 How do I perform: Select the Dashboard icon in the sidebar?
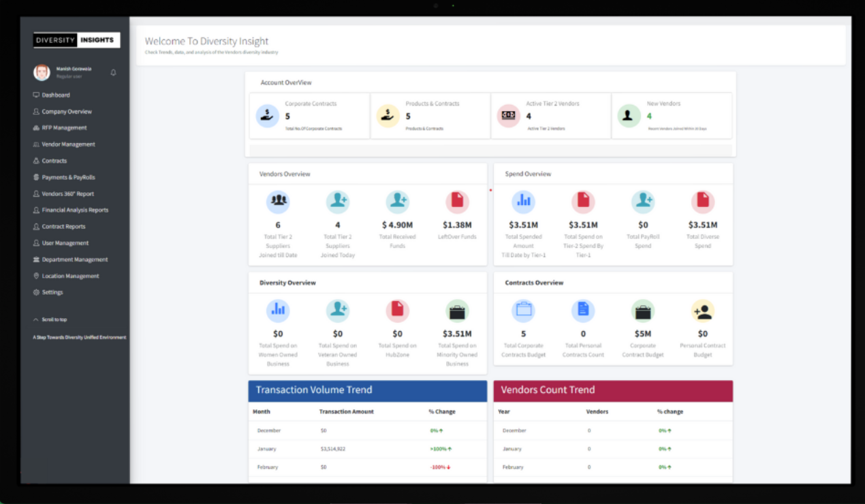coord(37,95)
